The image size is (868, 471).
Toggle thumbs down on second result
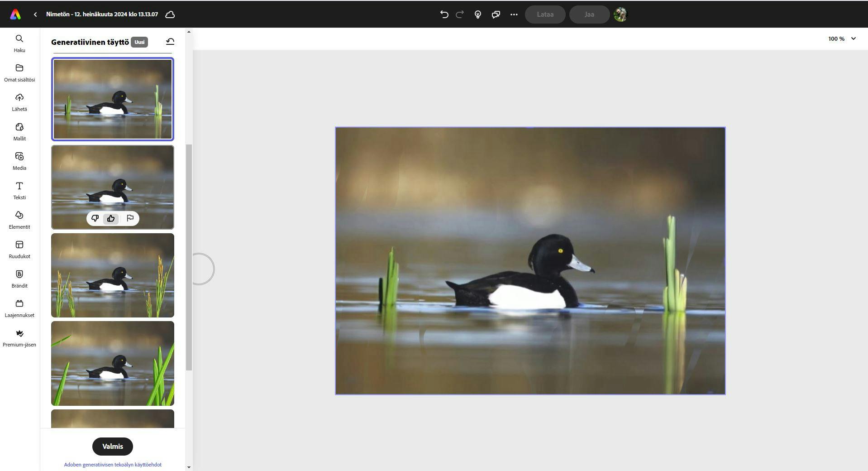[x=95, y=219]
